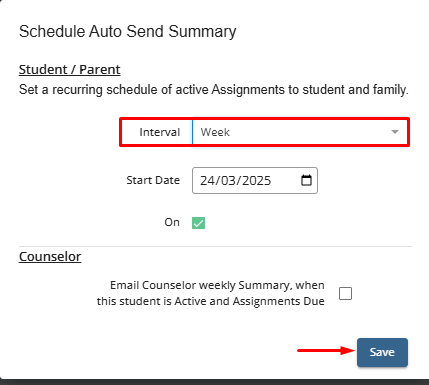Image resolution: width=429 pixels, height=385 pixels.
Task: Select the Week value text in Interval
Action: 215,132
